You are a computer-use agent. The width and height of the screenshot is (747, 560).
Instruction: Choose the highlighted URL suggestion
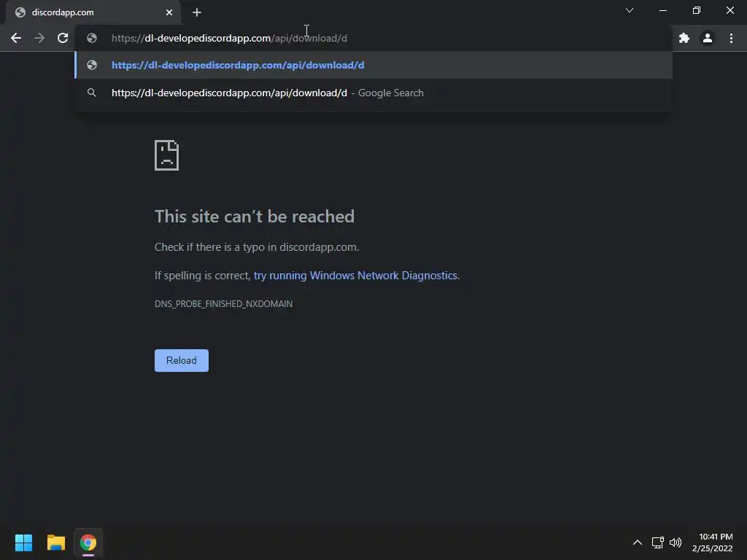[373, 65]
